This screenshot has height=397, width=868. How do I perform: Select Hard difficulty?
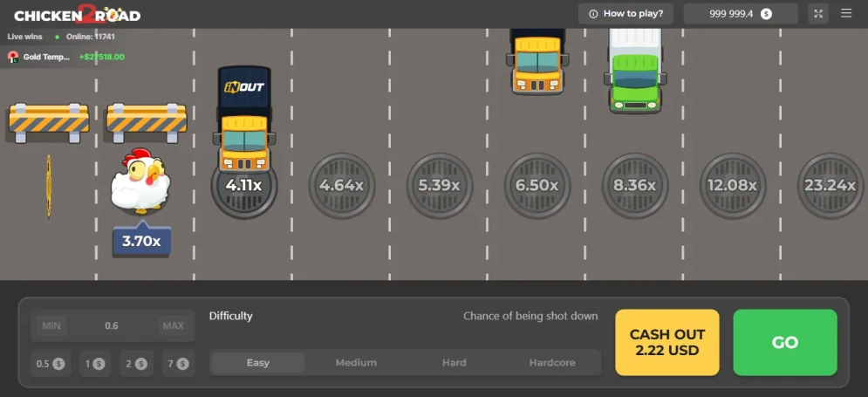tap(454, 363)
